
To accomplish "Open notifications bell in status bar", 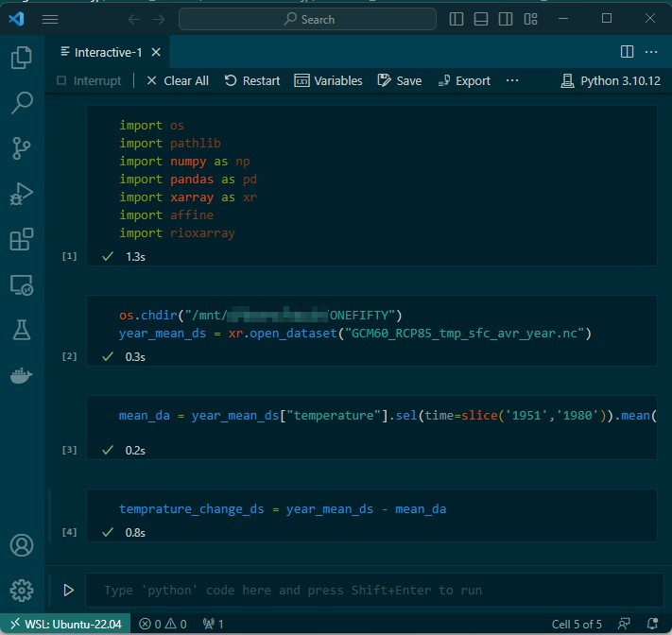I will tap(652, 624).
